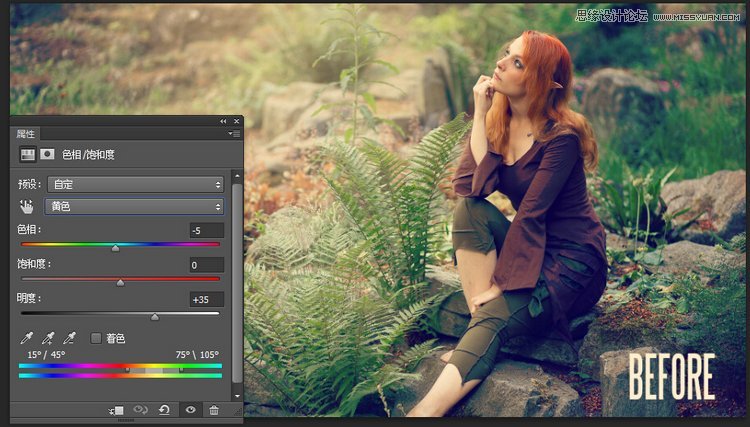750x427 pixels.
Task: Select the subtract-from-sample eyedropper
Action: 69,338
